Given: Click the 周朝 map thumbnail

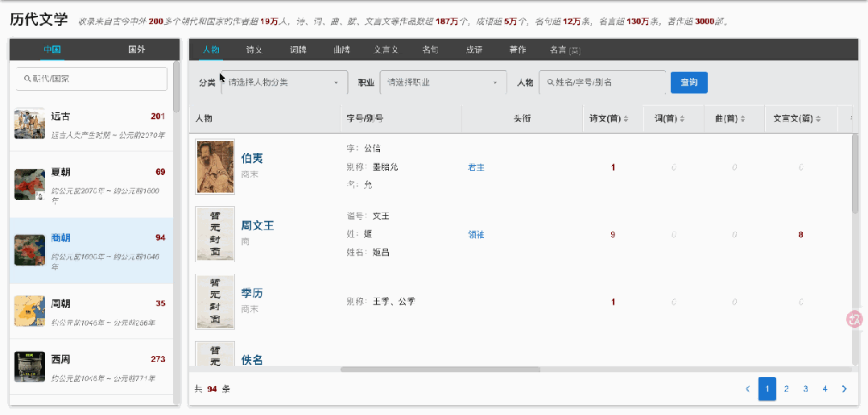Looking at the screenshot, I should (x=30, y=311).
